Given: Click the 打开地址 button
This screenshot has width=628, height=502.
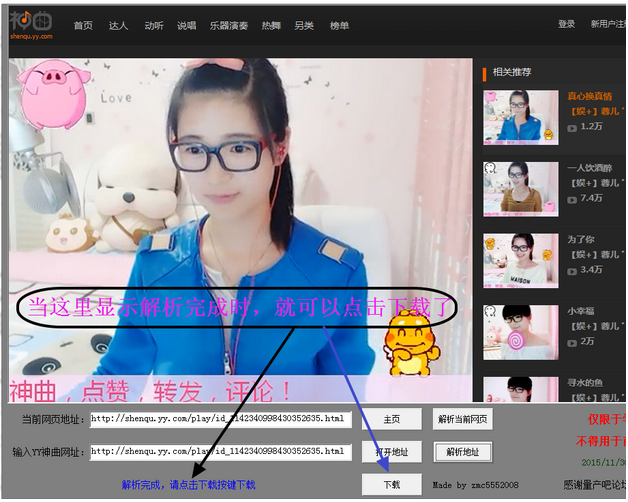Looking at the screenshot, I should pos(392,452).
